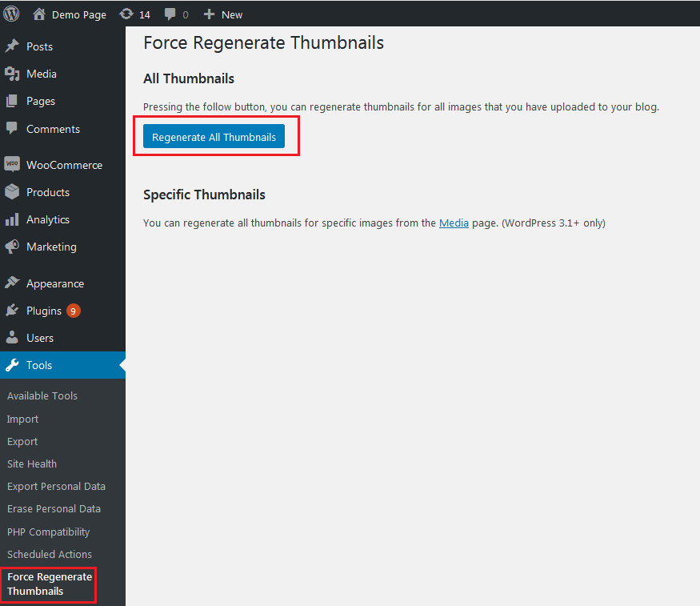Image resolution: width=700 pixels, height=606 pixels.
Task: Click the All Thumbnails heading
Action: pos(188,78)
